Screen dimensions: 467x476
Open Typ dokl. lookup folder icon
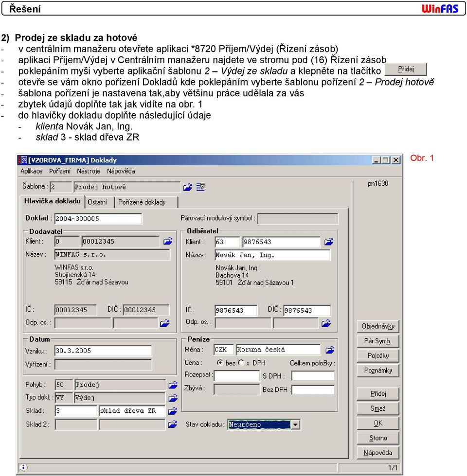[173, 398]
